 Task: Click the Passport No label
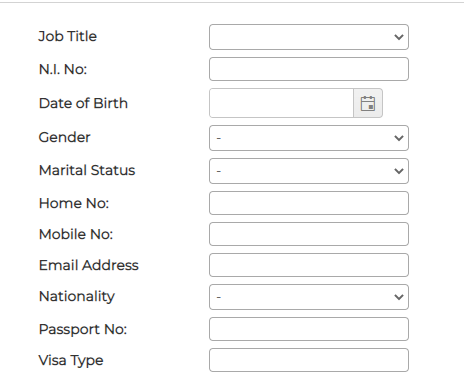point(83,330)
